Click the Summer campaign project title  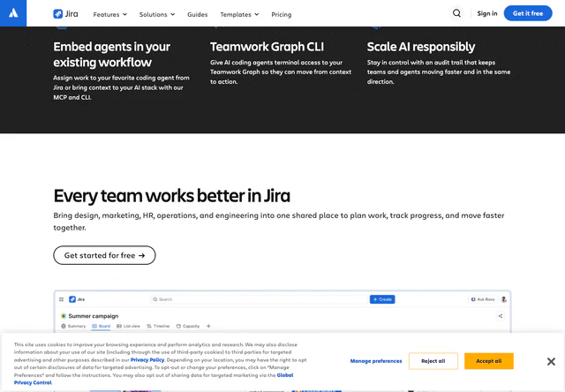94,316
